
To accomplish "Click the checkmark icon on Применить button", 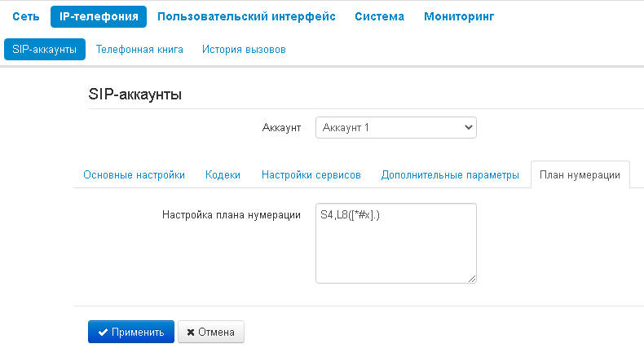I will [103, 332].
